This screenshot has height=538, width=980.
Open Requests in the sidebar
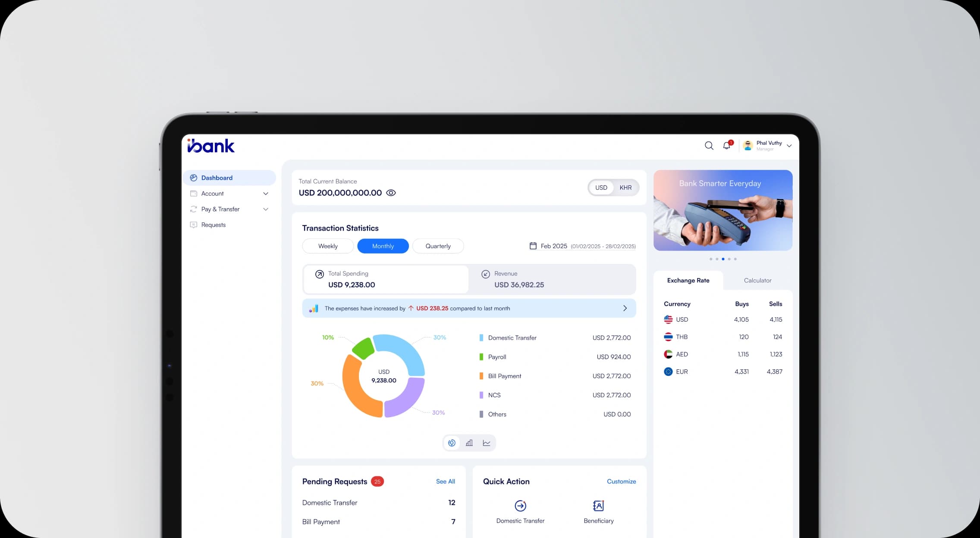tap(229, 225)
